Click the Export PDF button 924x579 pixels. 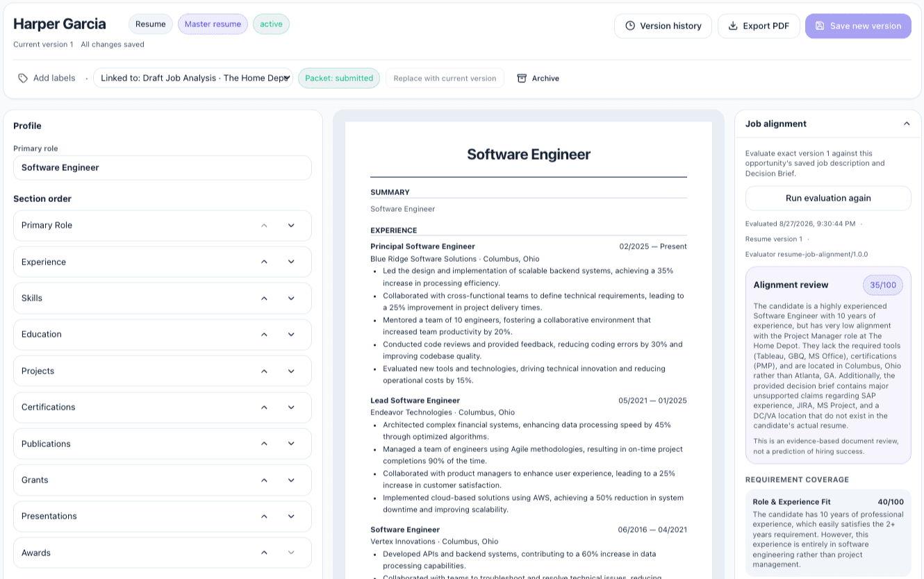pyautogui.click(x=759, y=26)
